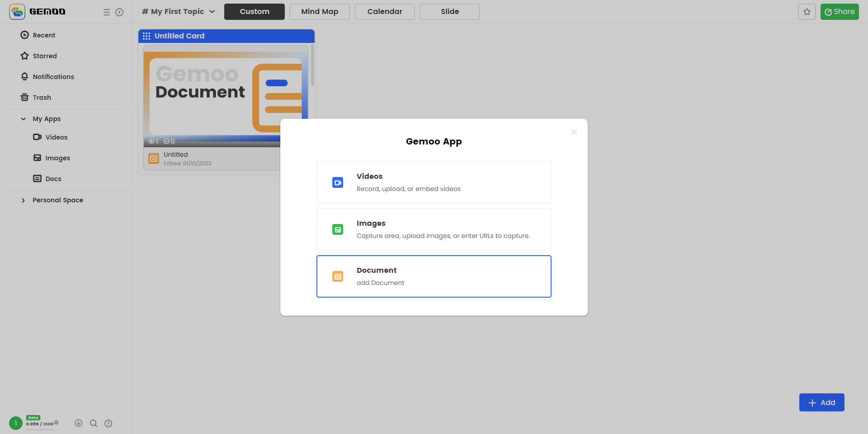Screen dimensions: 868x434
Task: Click the Edited: 01/10/2023 date text
Action: click(x=188, y=163)
